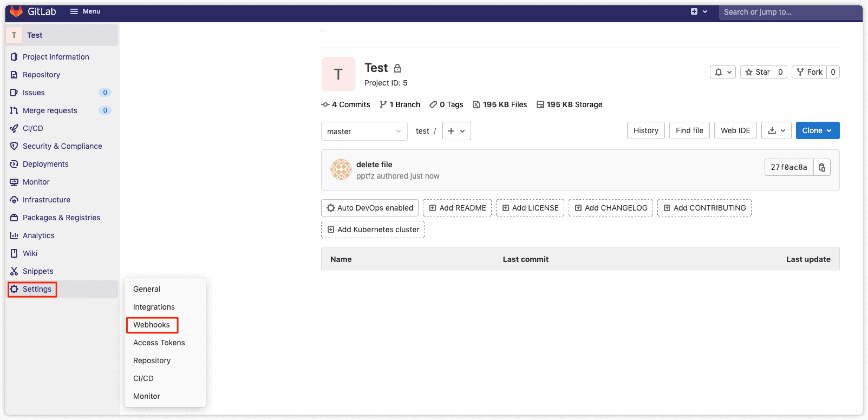This screenshot has width=868, height=420.
Task: Open the add file plus dropdown
Action: pyautogui.click(x=456, y=131)
